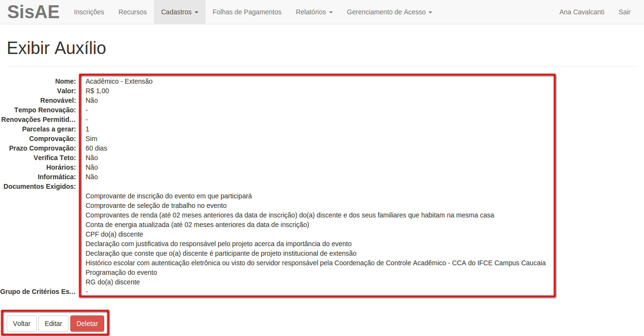Click the Renovável: label

tap(58, 100)
